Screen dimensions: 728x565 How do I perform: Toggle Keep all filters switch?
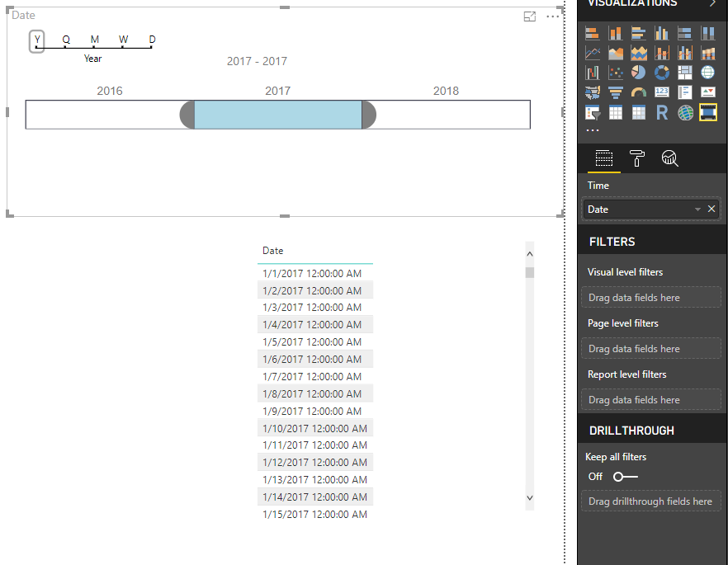[x=625, y=477]
